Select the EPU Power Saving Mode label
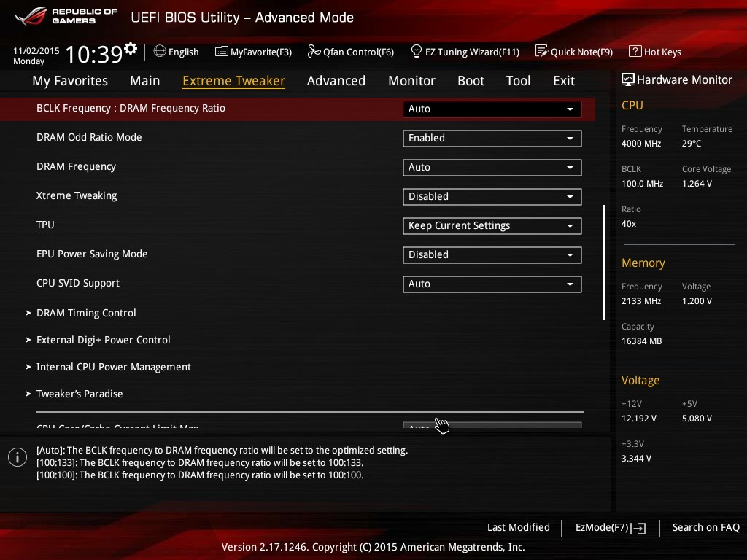Screen dimensions: 747x560 tap(92, 254)
